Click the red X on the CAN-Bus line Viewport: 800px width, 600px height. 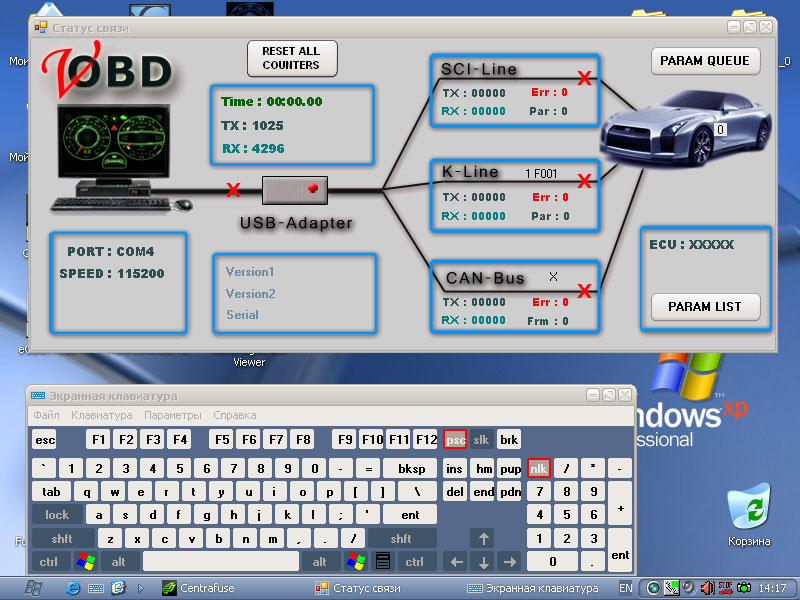(585, 291)
